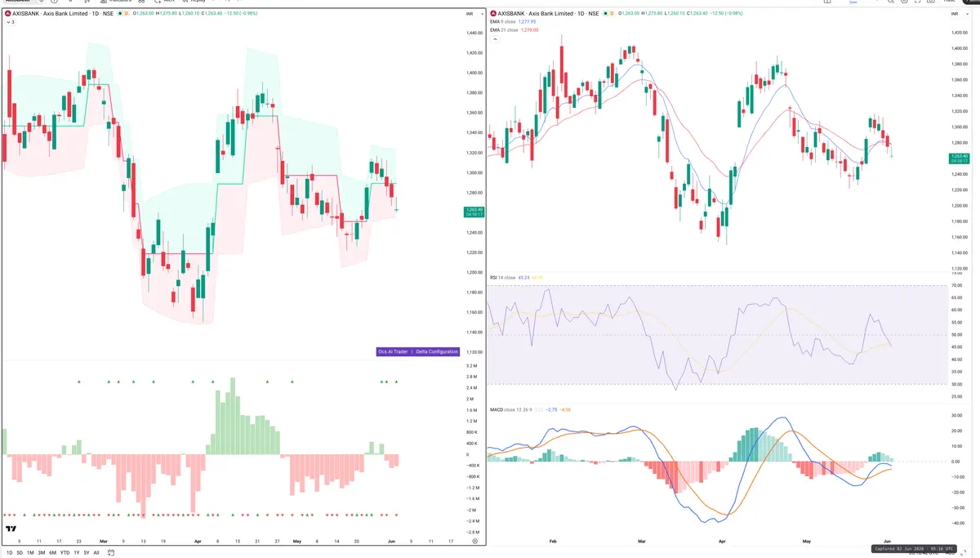980x558 pixels.
Task: Click the EMA 9 value 1,277.95
Action: (528, 22)
